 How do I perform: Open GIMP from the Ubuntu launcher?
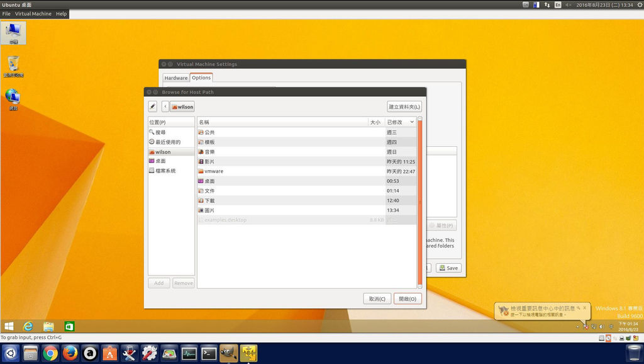tap(228, 353)
